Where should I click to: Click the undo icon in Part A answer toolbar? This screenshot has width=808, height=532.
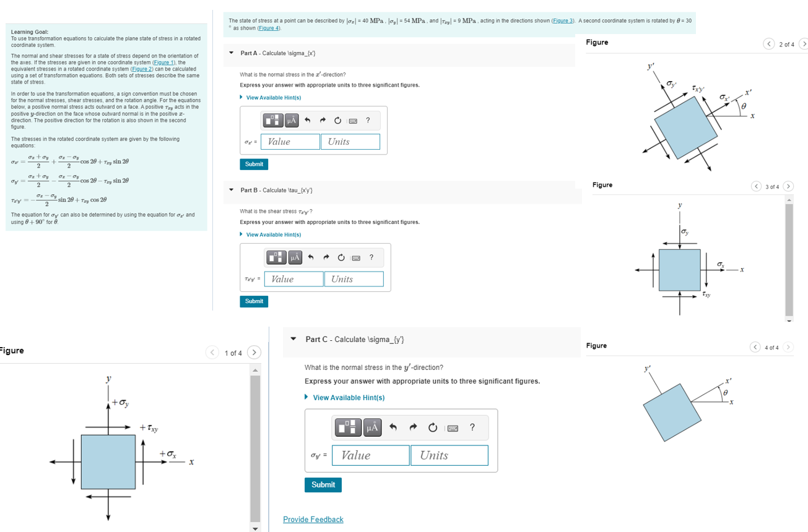308,120
